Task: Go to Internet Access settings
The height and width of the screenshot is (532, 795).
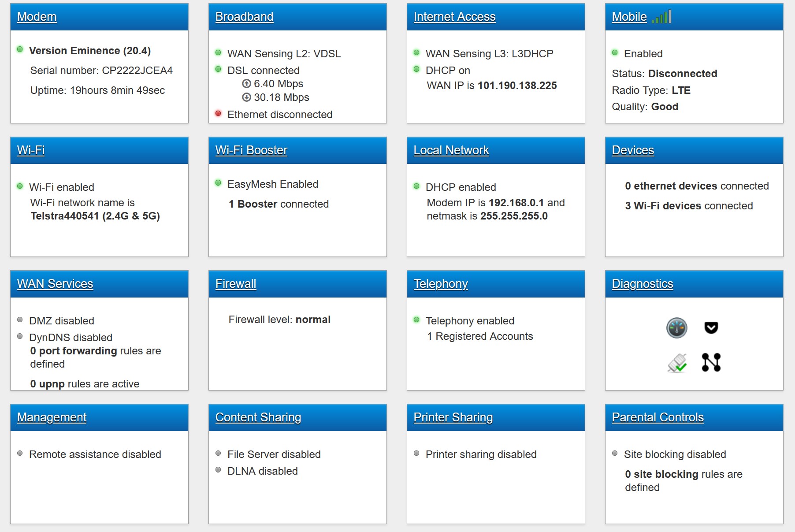Action: 454,17
